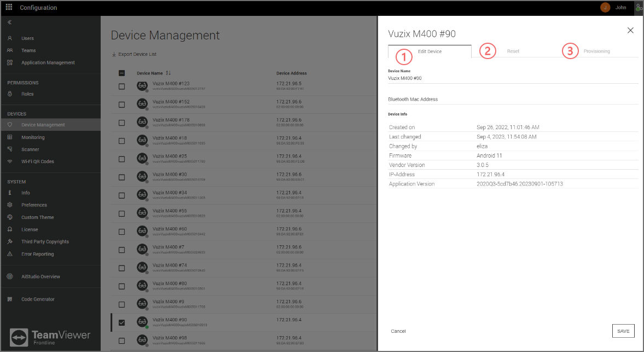This screenshot has width=644, height=352.
Task: Check the box for Vuzix M400 #18
Action: point(121,141)
